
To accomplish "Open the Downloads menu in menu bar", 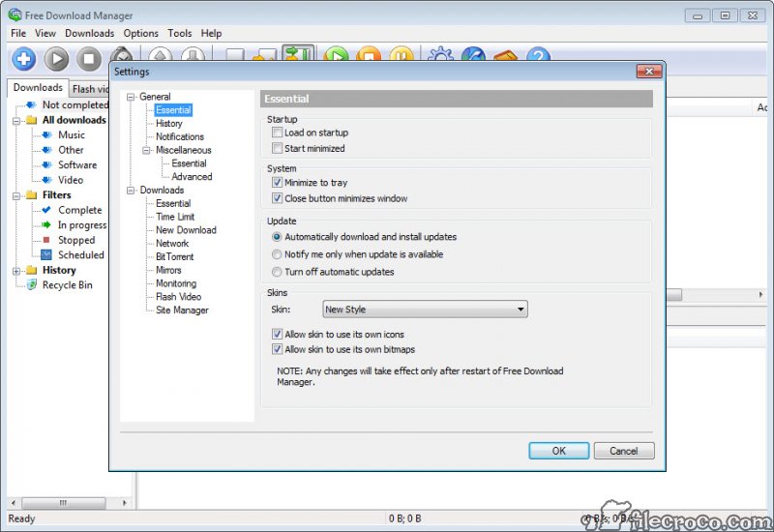I will pos(89,33).
